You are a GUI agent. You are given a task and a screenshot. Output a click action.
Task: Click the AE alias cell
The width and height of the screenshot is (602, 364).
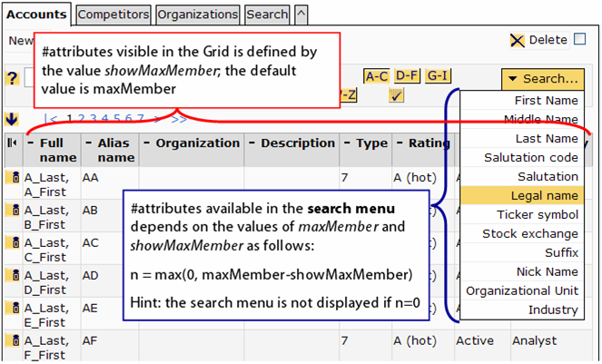coord(90,309)
